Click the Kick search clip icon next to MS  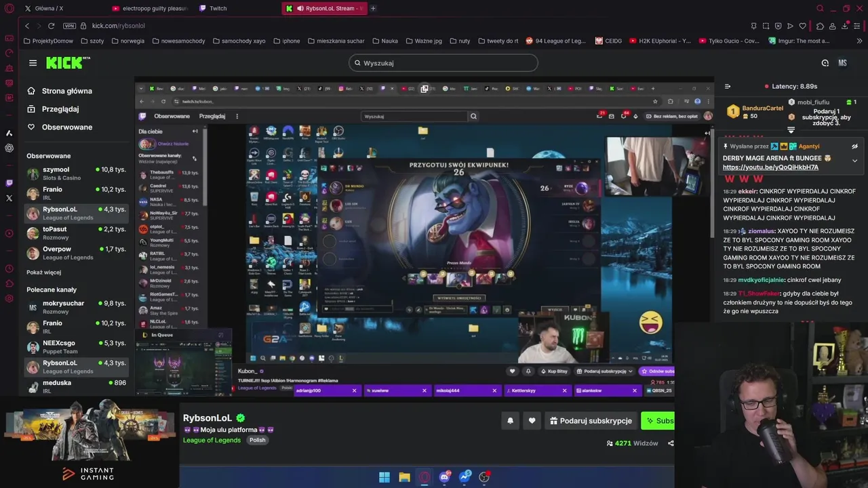click(x=825, y=63)
